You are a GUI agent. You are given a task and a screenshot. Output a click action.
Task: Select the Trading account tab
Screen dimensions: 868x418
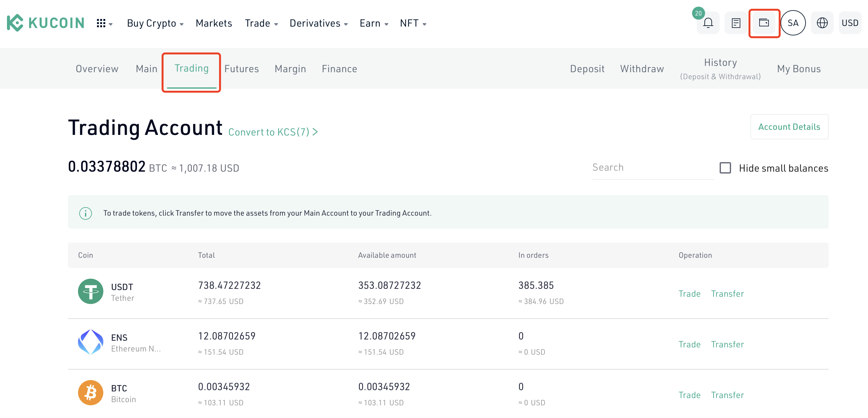click(191, 68)
